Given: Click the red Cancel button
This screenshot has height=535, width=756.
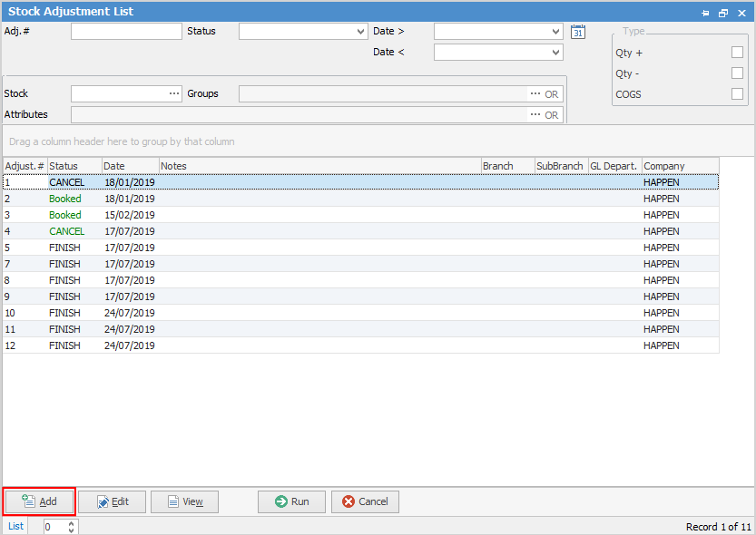Looking at the screenshot, I should 365,501.
